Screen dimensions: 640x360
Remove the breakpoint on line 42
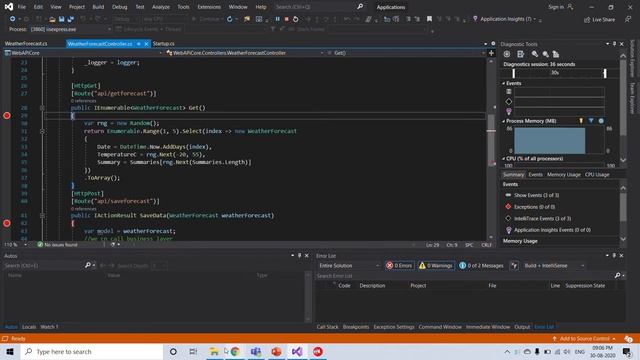(7, 223)
